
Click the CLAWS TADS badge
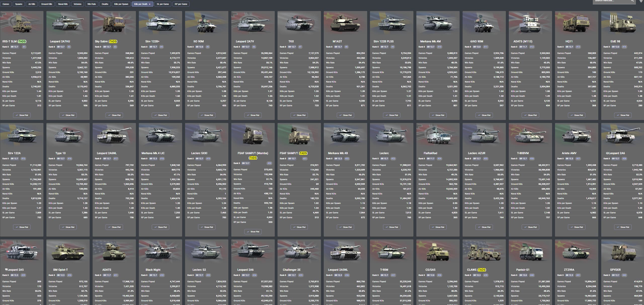click(x=481, y=270)
